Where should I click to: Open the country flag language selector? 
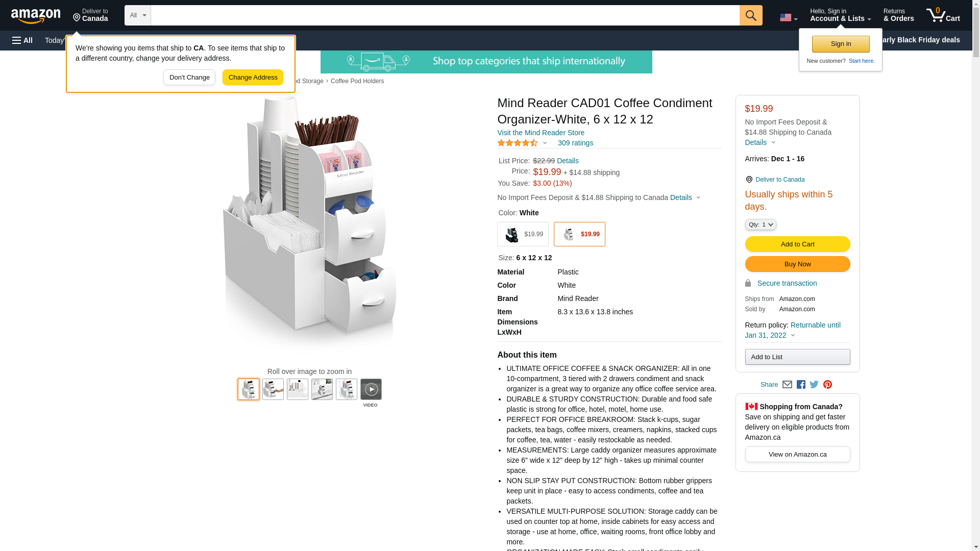pos(789,18)
